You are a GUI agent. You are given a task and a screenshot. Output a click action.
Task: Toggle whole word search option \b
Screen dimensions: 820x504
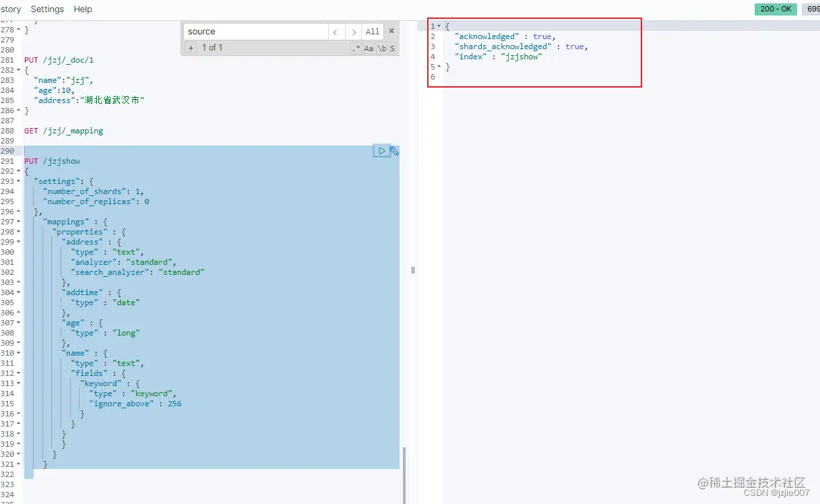[381, 49]
